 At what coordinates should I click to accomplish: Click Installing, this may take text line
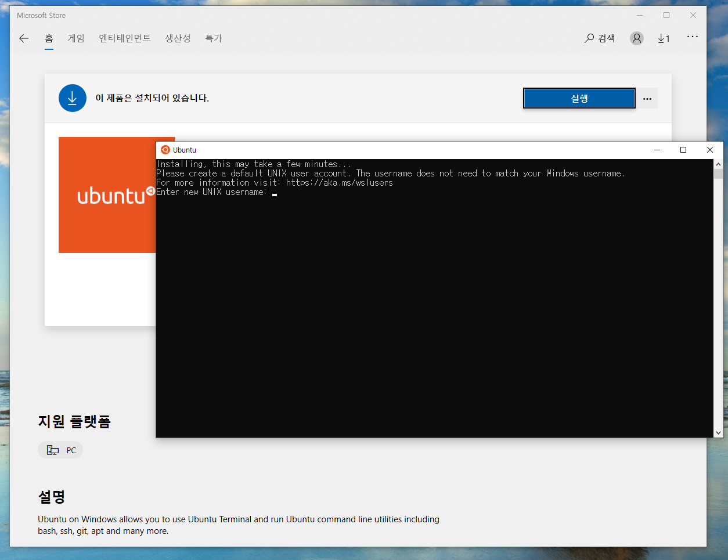254,164
